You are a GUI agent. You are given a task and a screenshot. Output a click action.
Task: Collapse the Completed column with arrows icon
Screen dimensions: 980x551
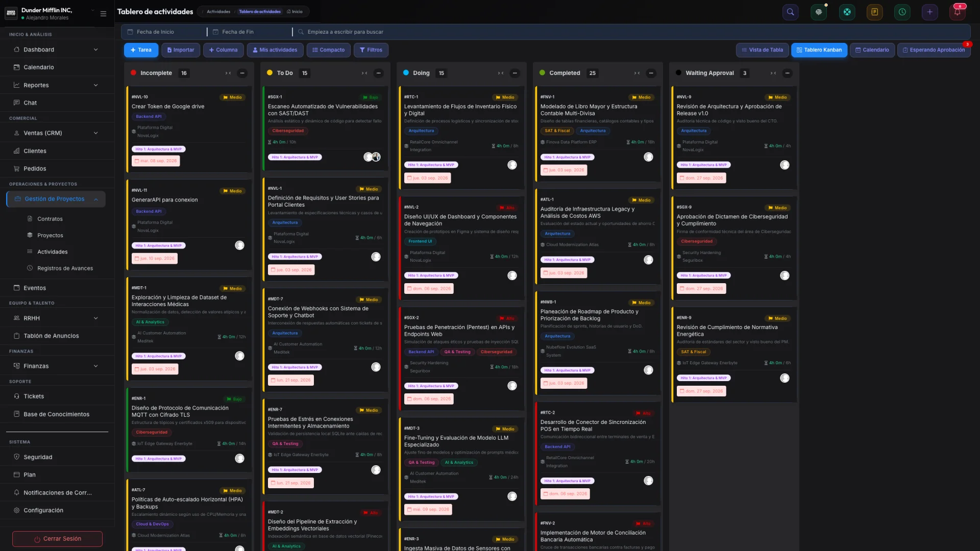coord(637,73)
